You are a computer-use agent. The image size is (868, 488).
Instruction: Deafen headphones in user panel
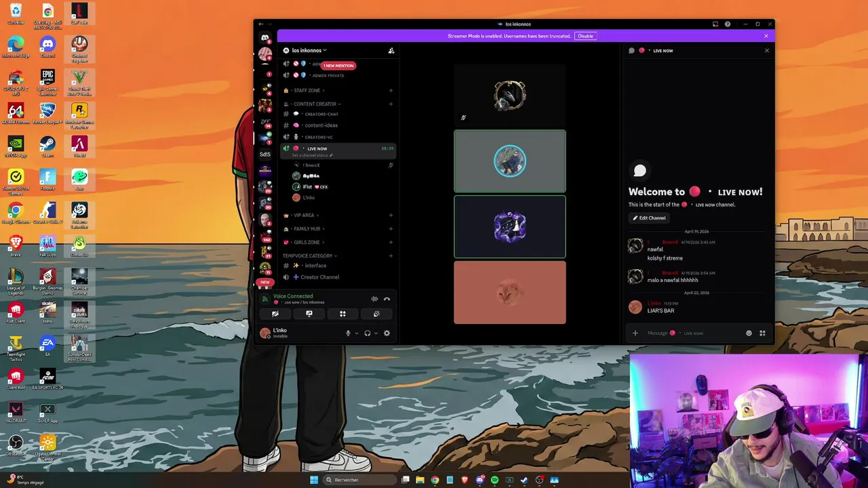(367, 333)
